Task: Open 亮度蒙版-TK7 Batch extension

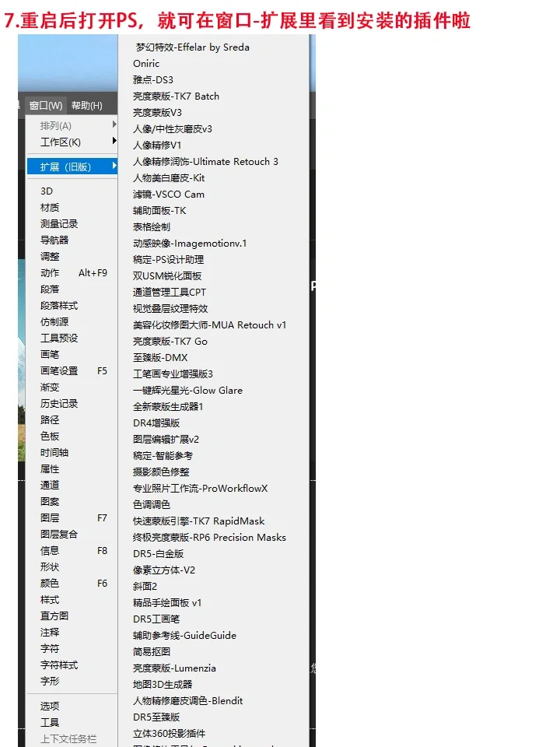Action: click(177, 96)
